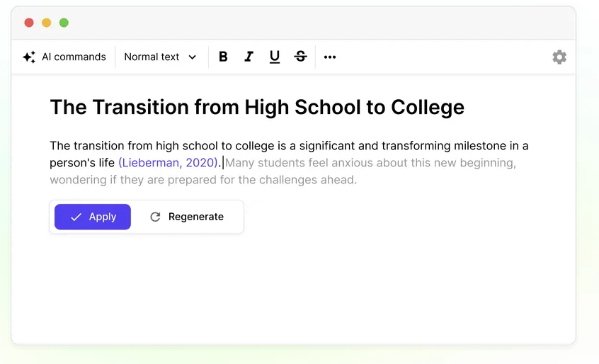The height and width of the screenshot is (364, 599).
Task: Click the gray AI-suggested sentence text
Action: coord(283,171)
